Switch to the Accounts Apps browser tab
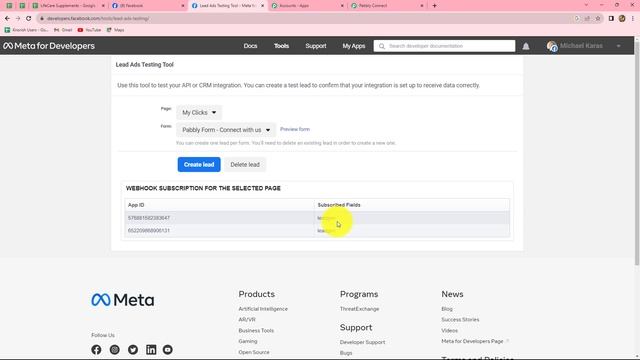Viewport: 640px width, 360px height. pyautogui.click(x=307, y=6)
